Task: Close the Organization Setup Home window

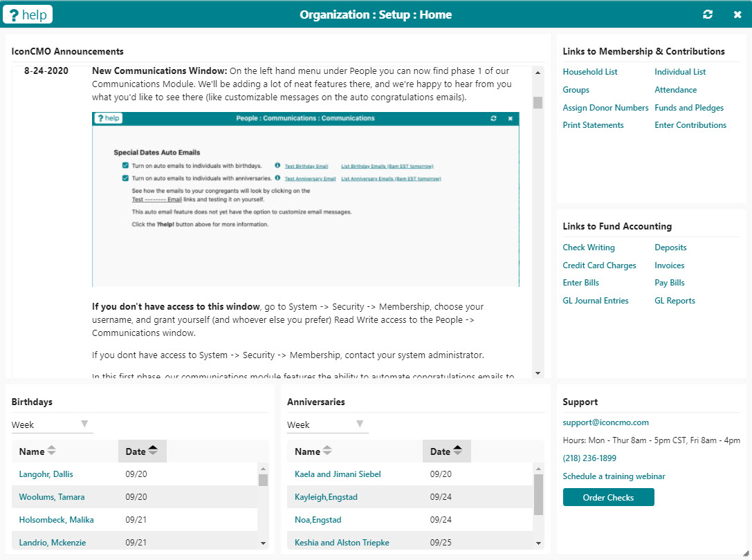Action: point(737,15)
